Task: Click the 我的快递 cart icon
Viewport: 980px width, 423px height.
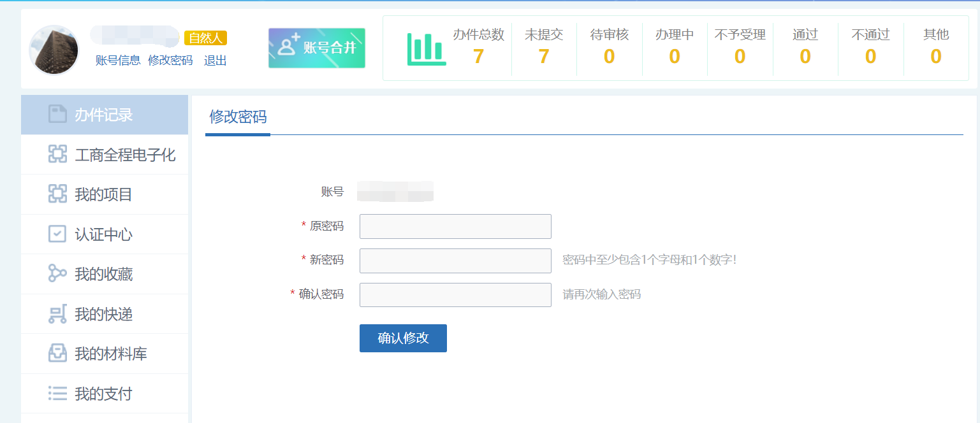Action: [58, 314]
